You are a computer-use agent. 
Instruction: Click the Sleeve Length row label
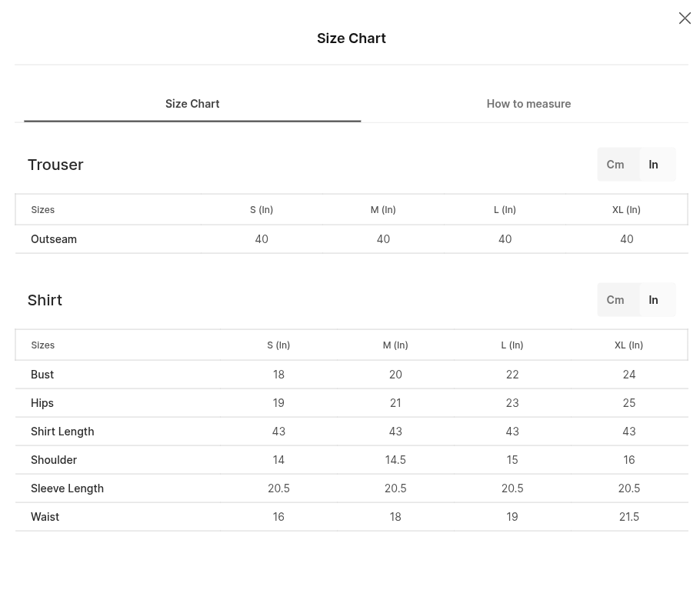coord(67,488)
